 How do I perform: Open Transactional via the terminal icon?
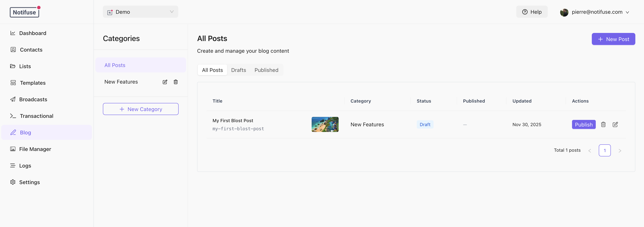(x=13, y=116)
